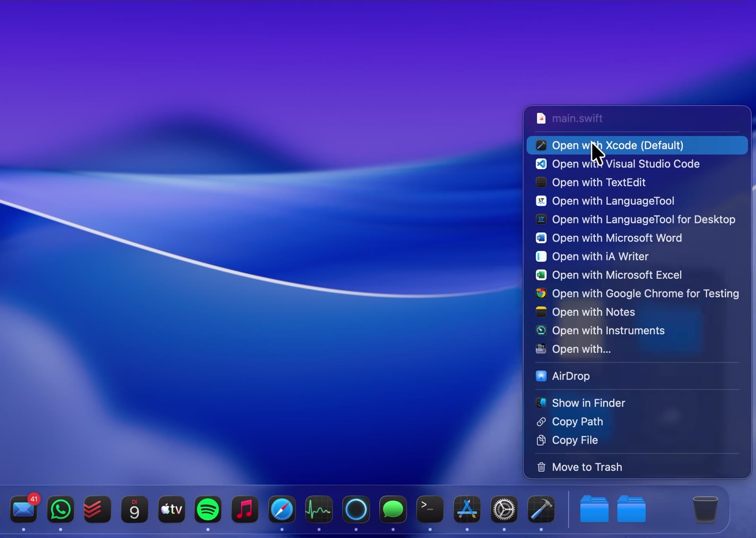
Task: Select Copy Path from menu
Action: pyautogui.click(x=637, y=421)
